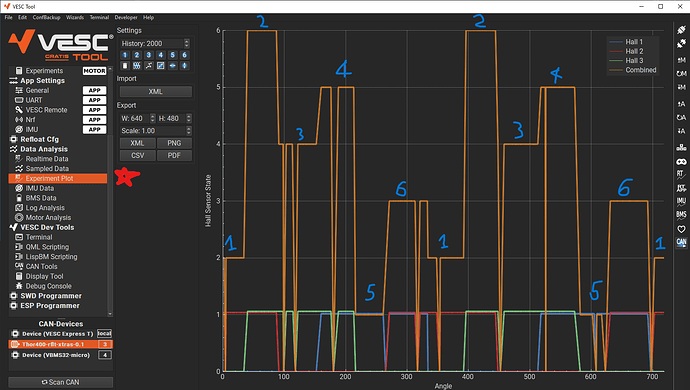This screenshot has height=390, width=690.
Task: Export plot as CSV
Action: (x=137, y=155)
